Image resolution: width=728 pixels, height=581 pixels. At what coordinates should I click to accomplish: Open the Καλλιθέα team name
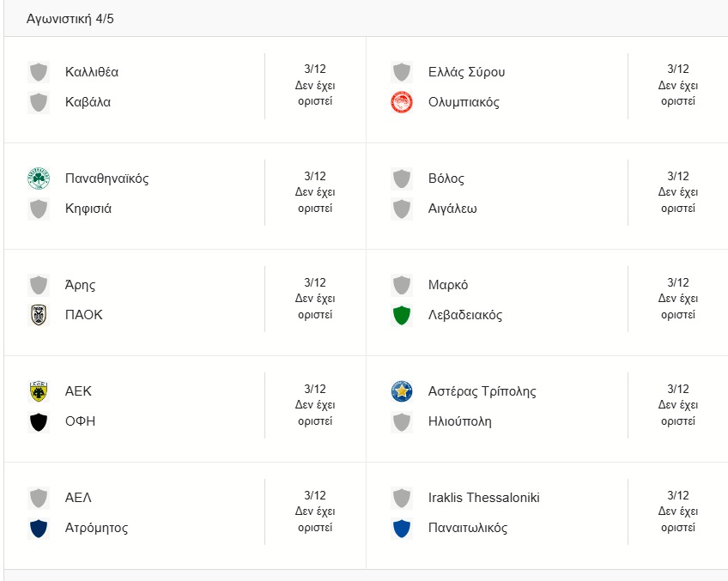point(92,72)
